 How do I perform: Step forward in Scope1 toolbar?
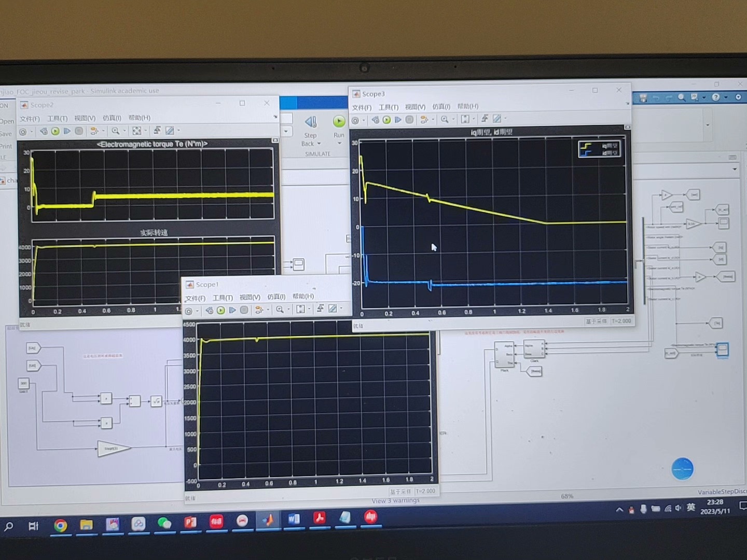[232, 310]
